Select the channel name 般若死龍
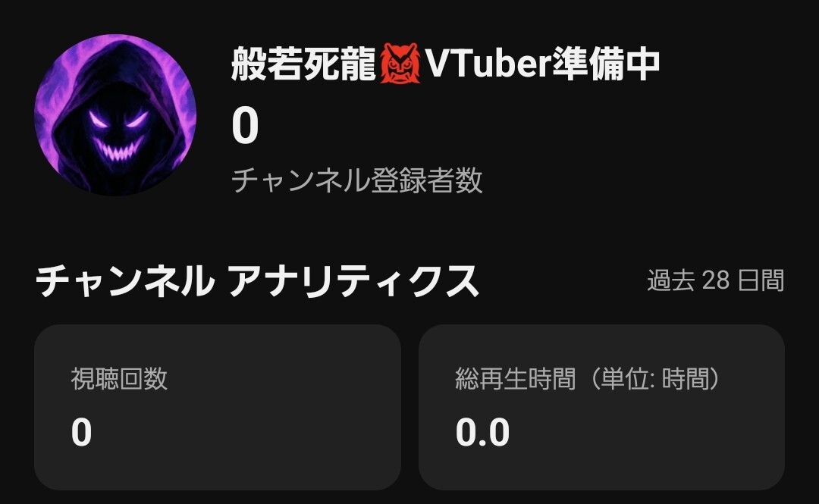819x504 pixels. coord(303,64)
